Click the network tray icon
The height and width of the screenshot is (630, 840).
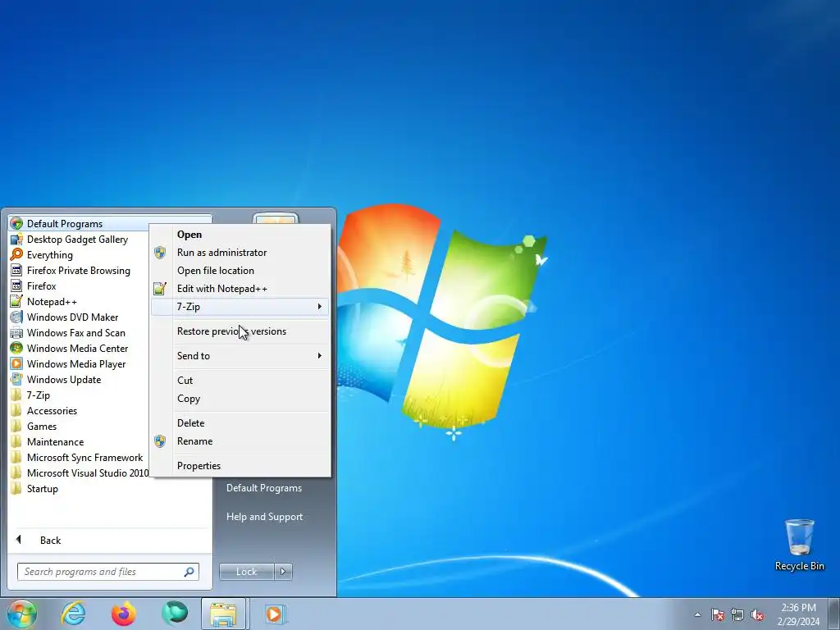737,614
